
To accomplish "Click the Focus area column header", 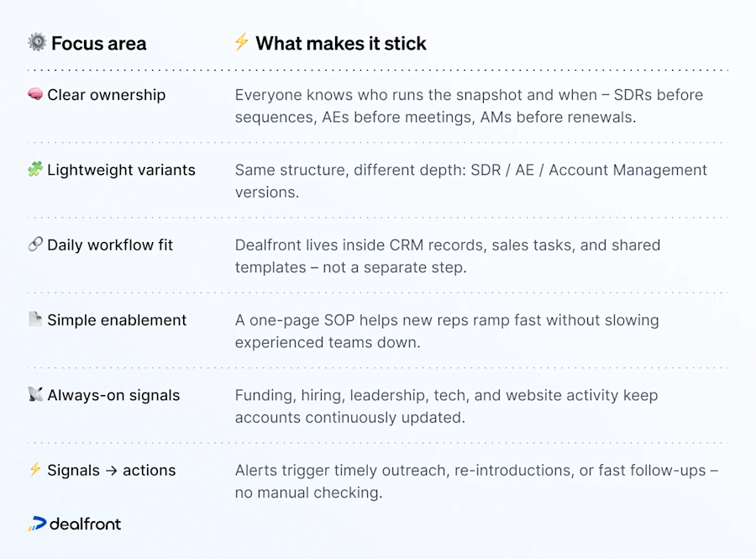I will point(98,44).
